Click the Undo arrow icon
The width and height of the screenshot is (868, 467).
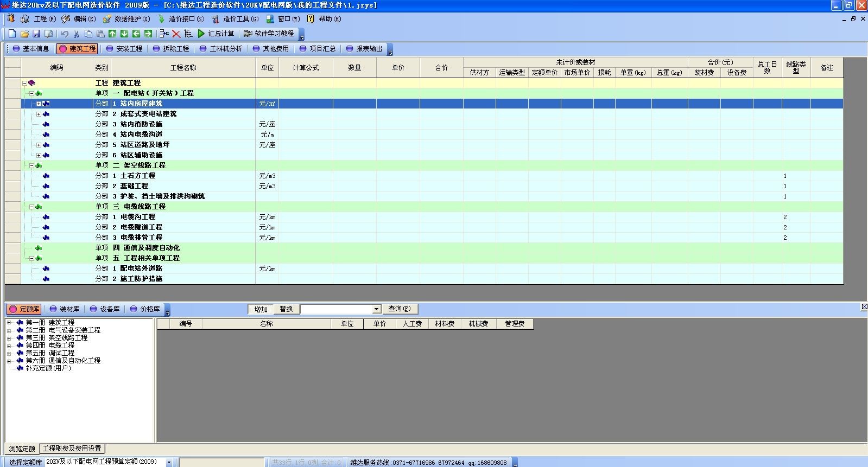[65, 34]
